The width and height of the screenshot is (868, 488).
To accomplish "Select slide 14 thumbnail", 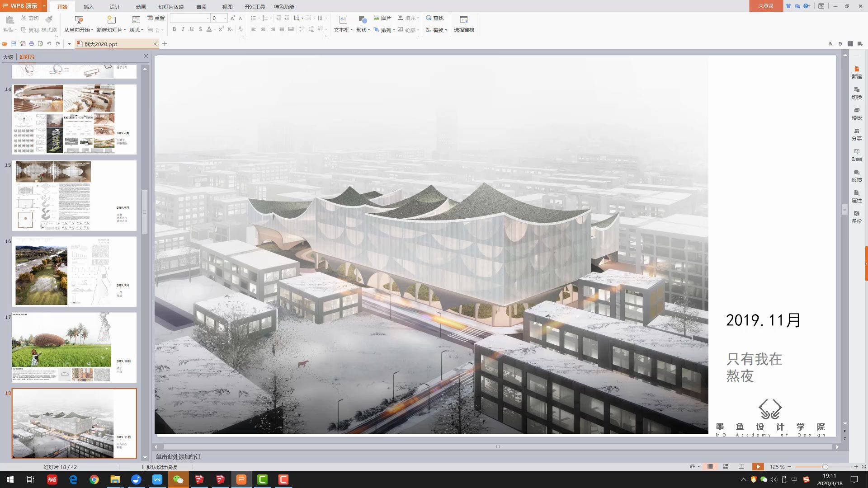I will 74,119.
